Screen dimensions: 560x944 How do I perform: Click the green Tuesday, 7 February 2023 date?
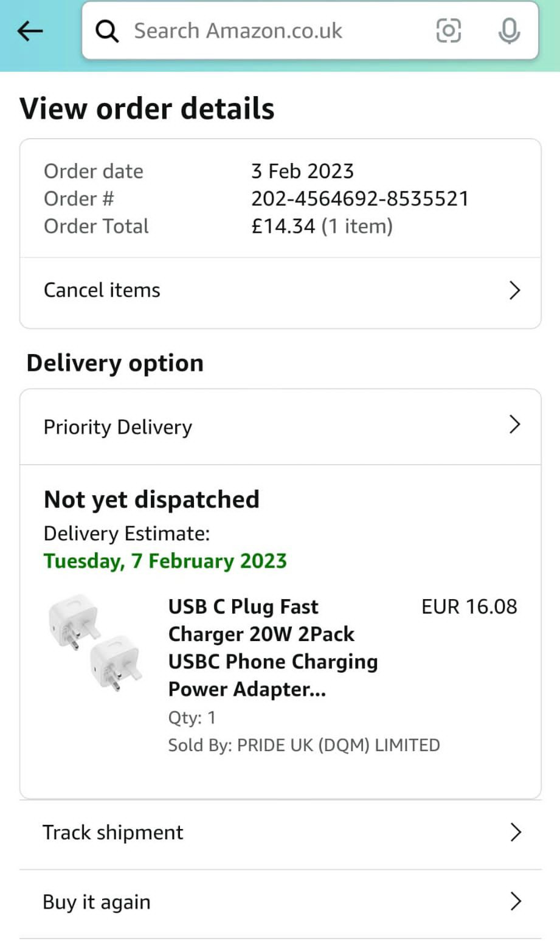[165, 561]
